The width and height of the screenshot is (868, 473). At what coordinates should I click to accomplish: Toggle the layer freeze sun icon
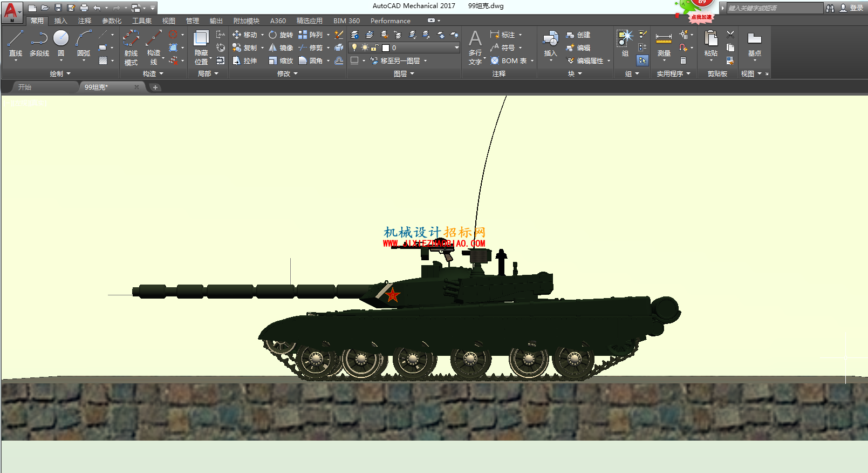[x=365, y=48]
